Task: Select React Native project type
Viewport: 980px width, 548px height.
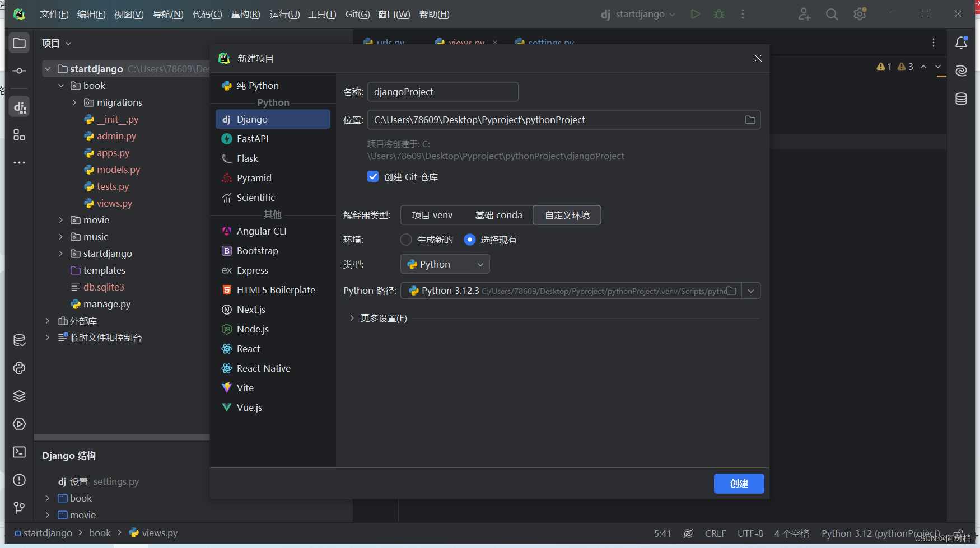Action: (273, 368)
